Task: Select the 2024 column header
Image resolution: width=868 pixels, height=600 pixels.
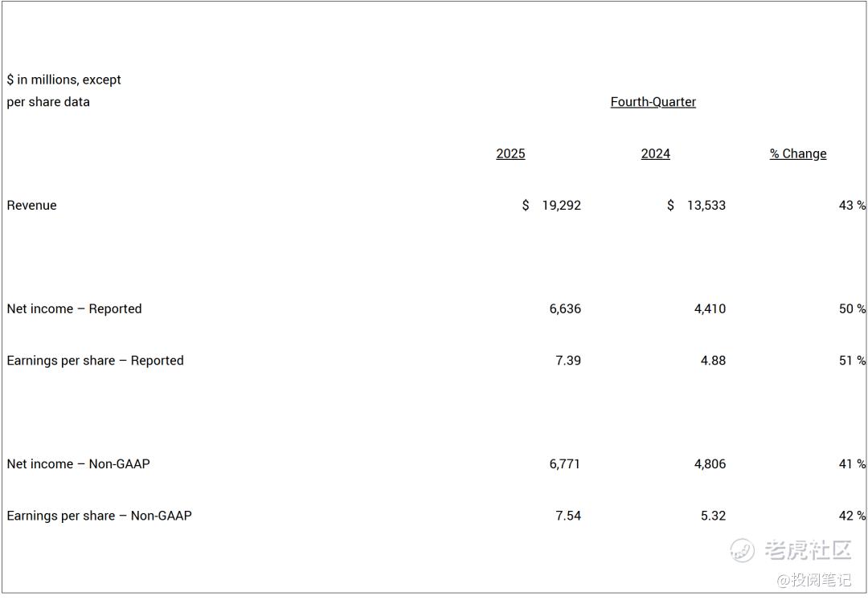Action: [656, 153]
